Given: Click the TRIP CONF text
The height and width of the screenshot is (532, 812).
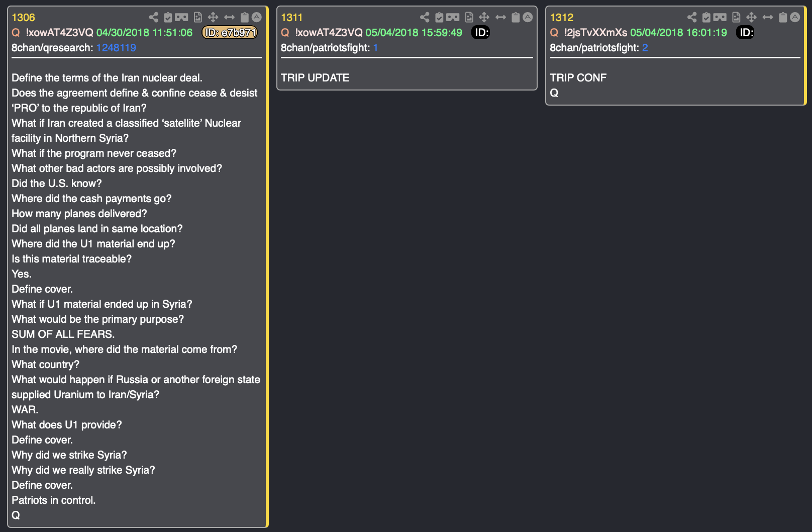Looking at the screenshot, I should [x=578, y=78].
